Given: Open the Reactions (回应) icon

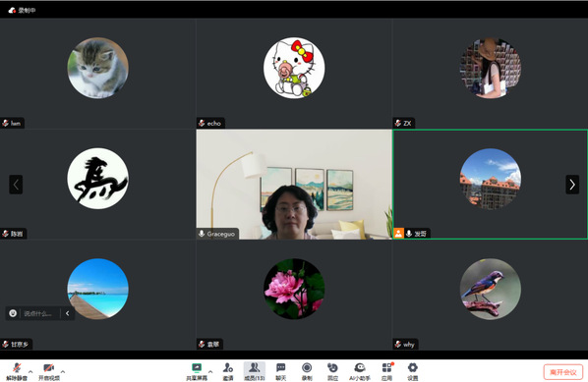Looking at the screenshot, I should coord(332,371).
